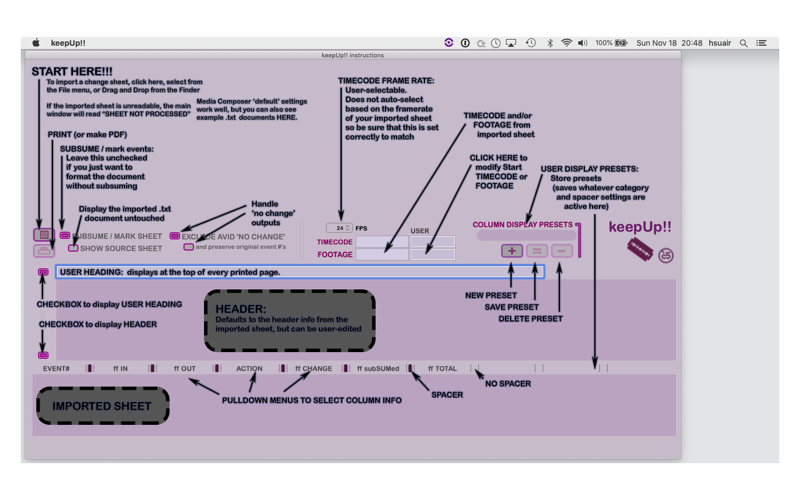Screen dimensions: 800x500
Task: Open the Creative Cloud menu bar icon
Action: 481,43
